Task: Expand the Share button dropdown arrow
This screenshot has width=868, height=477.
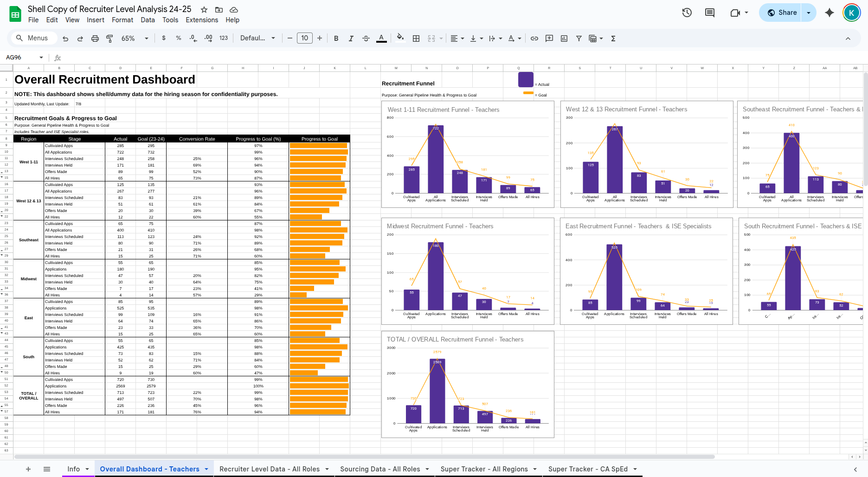Action: tap(809, 13)
